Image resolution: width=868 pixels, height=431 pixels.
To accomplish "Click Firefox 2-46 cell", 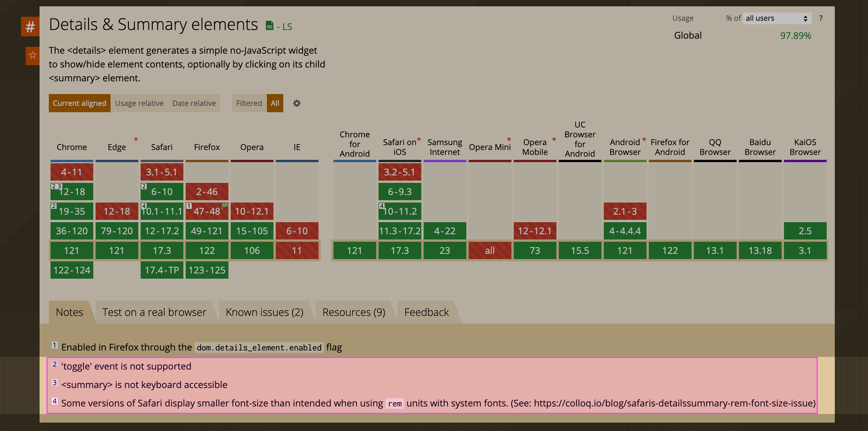I will tap(207, 192).
